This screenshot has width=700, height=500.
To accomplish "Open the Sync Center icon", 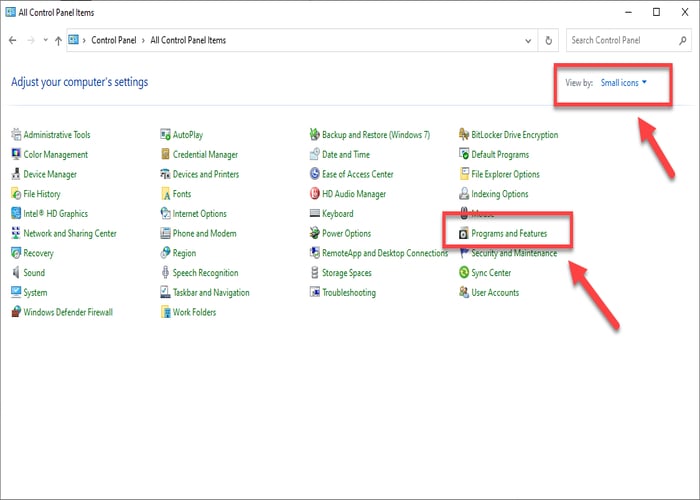I will 464,272.
